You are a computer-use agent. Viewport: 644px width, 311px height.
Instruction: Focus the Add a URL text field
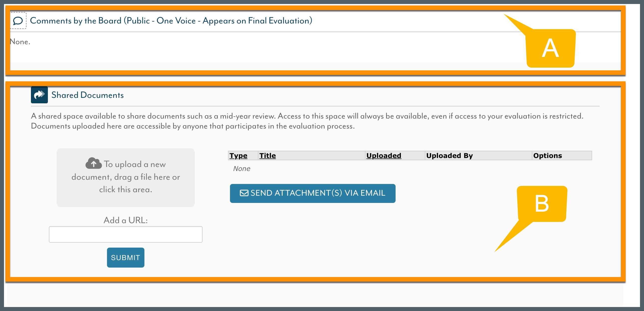(125, 234)
